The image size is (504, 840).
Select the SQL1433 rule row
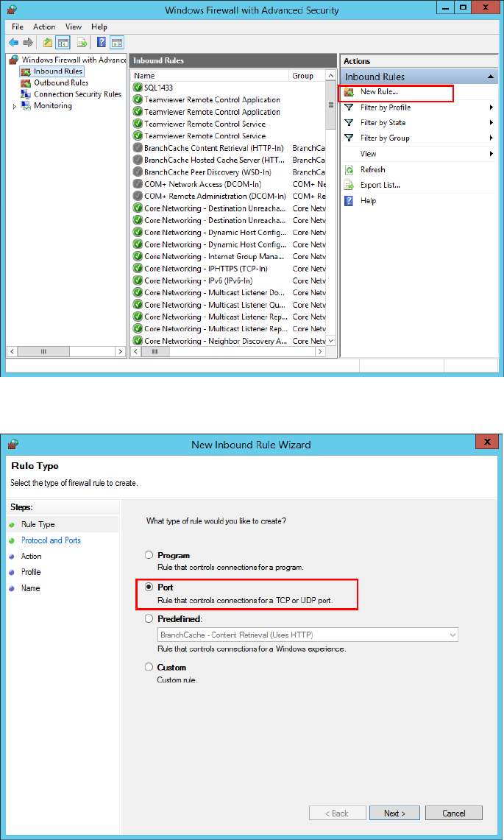point(228,88)
